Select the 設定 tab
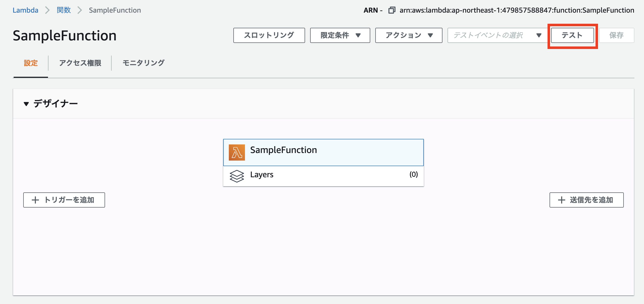This screenshot has width=644, height=304. 30,63
